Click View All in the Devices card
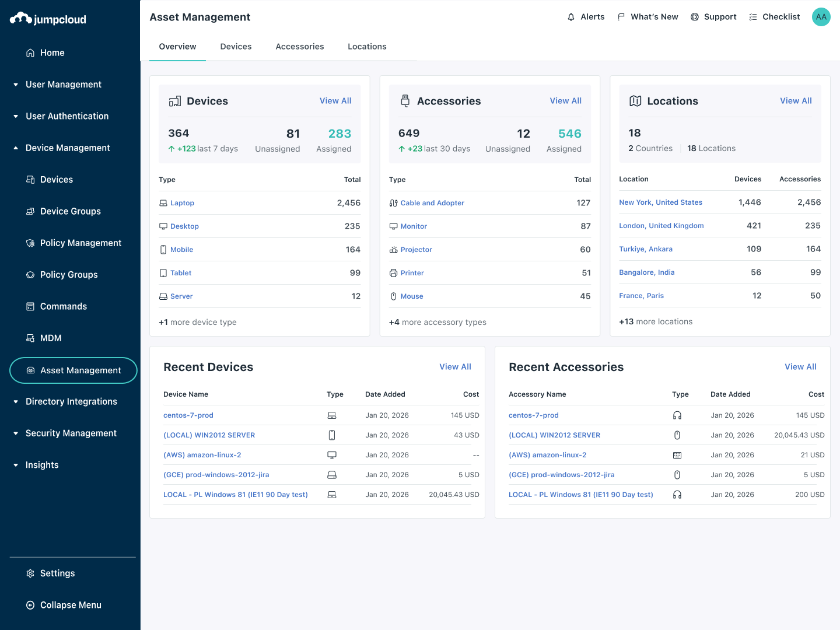The width and height of the screenshot is (840, 630). coord(335,100)
